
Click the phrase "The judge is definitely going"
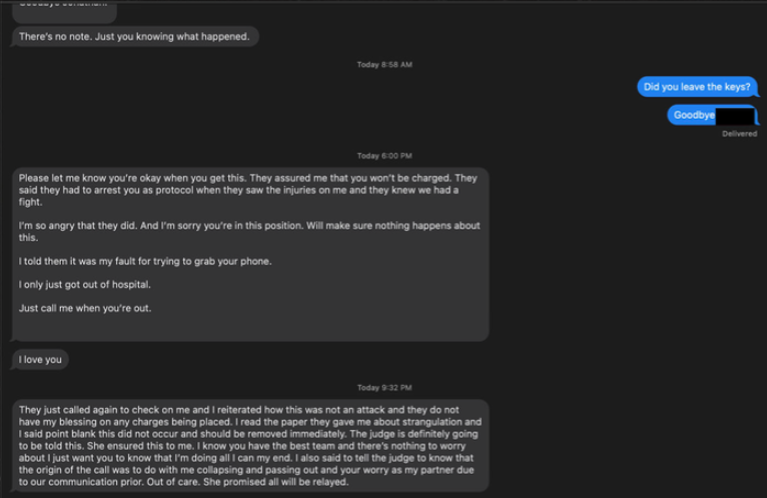[414, 434]
